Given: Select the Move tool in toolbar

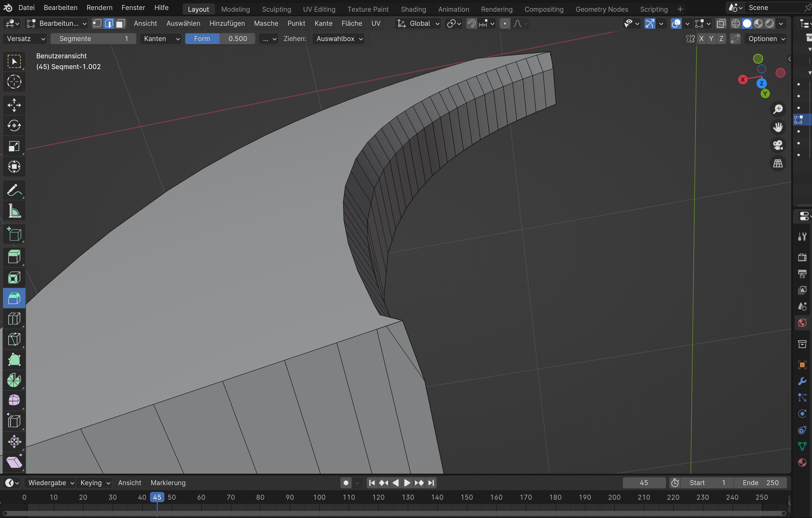Looking at the screenshot, I should [x=14, y=105].
